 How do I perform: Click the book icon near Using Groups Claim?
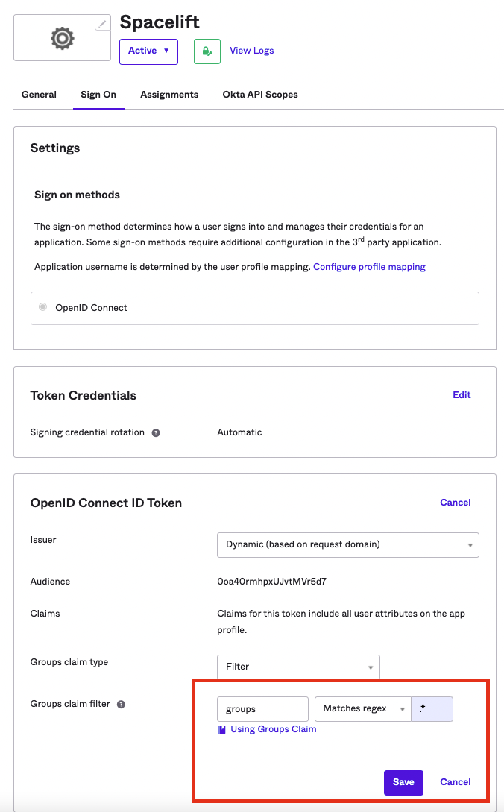pos(221,729)
